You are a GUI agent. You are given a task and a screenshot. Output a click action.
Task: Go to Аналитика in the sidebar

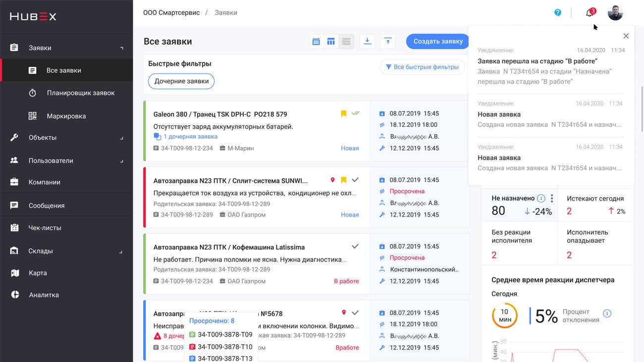coord(44,295)
